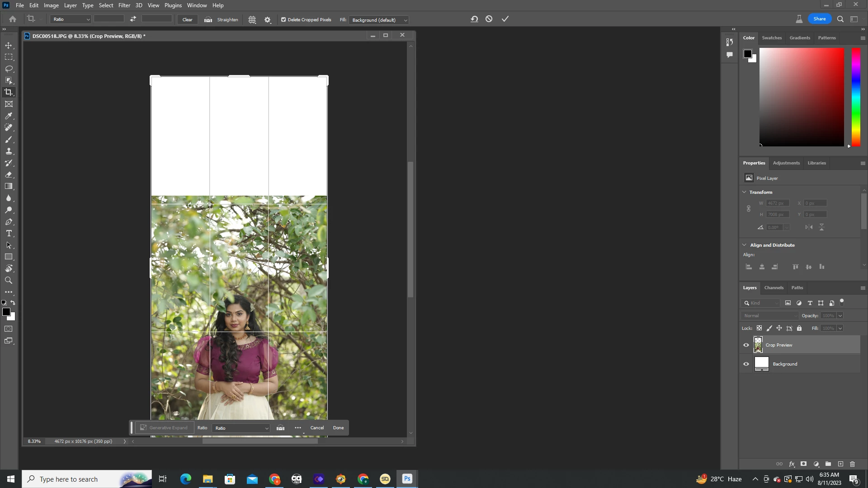Collapse the Transform section
Image resolution: width=868 pixels, height=488 pixels.
[744, 192]
